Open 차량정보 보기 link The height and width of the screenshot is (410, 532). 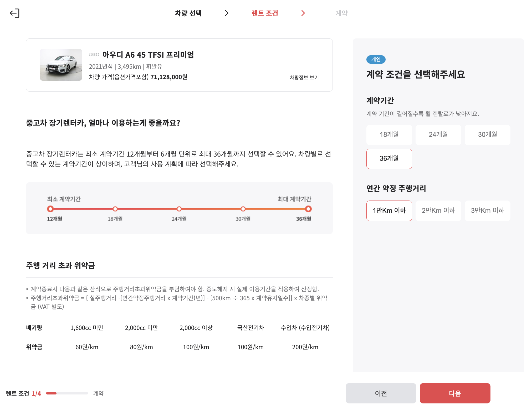(304, 77)
